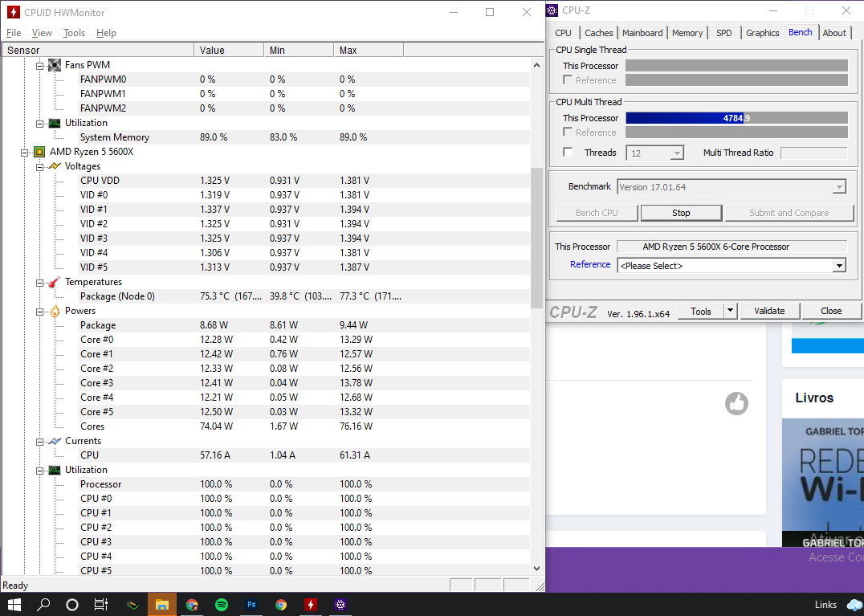The image size is (864, 616).
Task: Click the Voltages lightning icon
Action: tap(54, 165)
